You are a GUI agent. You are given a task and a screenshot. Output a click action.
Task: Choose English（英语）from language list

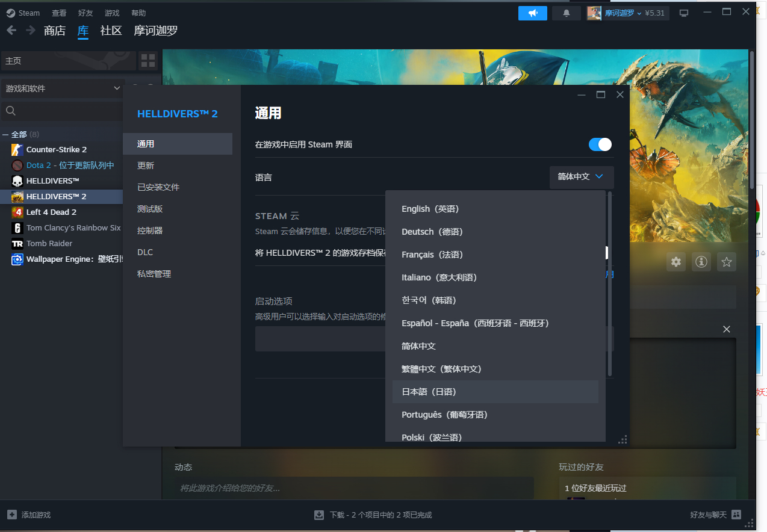tap(495, 209)
